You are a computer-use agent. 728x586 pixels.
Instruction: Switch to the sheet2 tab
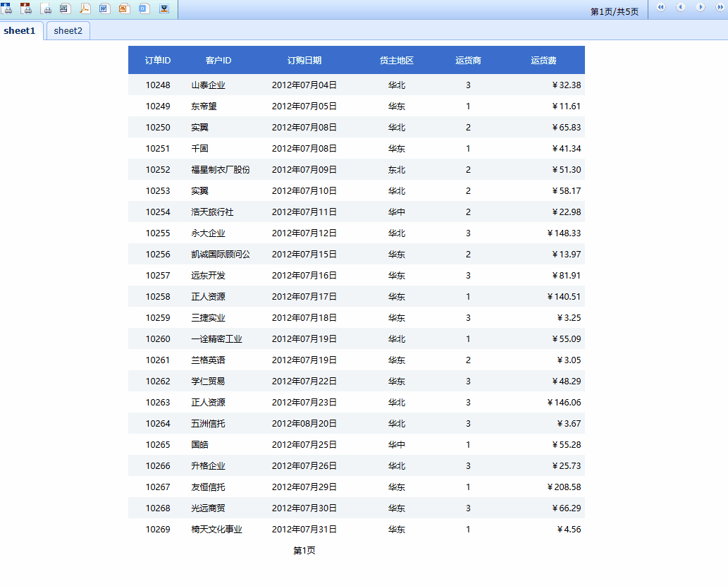point(68,30)
